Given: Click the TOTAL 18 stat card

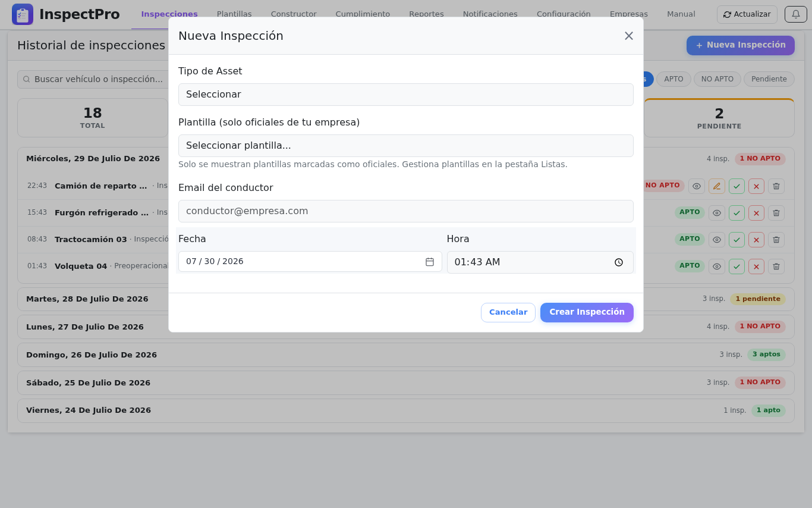Looking at the screenshot, I should click(93, 118).
